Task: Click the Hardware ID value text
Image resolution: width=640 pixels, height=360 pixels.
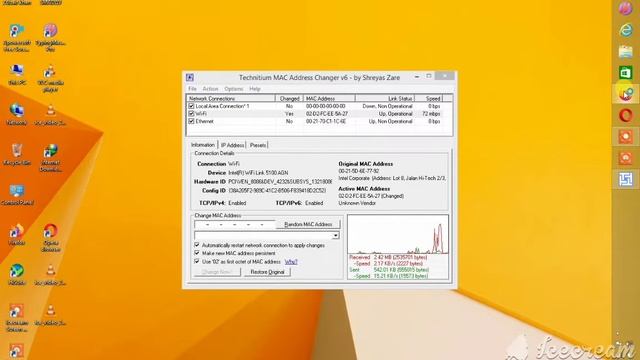Action: (x=280, y=182)
